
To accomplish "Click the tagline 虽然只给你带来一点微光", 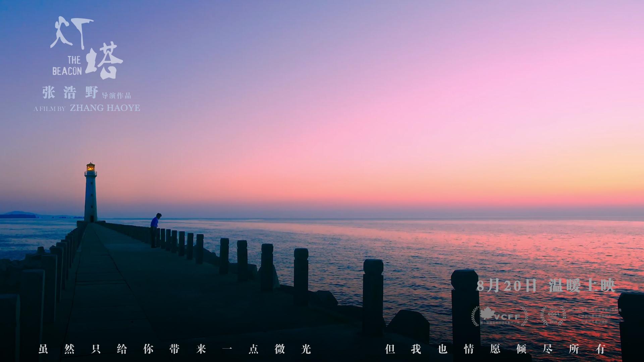I will click(174, 349).
